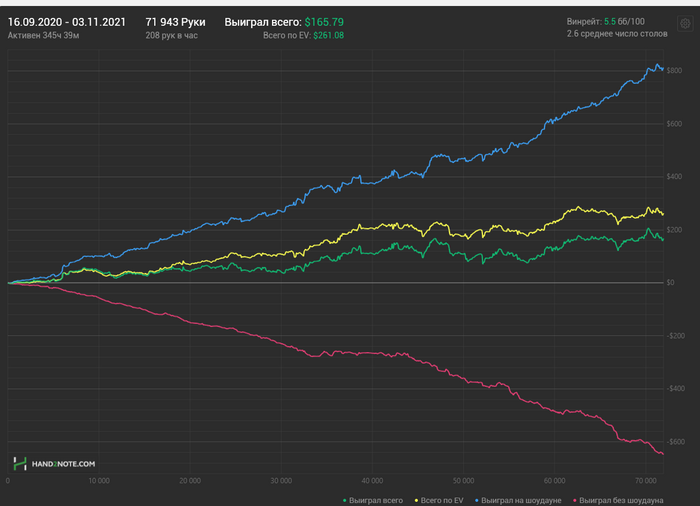The image size is (700, 506).
Task: Click the EV total value '$261.08'
Action: 329,36
